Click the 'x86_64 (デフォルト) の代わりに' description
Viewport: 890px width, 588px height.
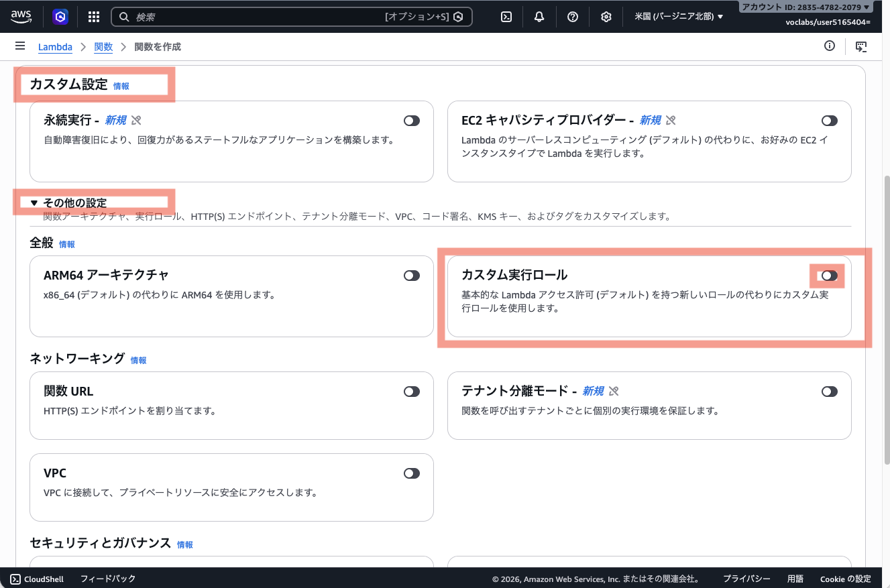(160, 295)
